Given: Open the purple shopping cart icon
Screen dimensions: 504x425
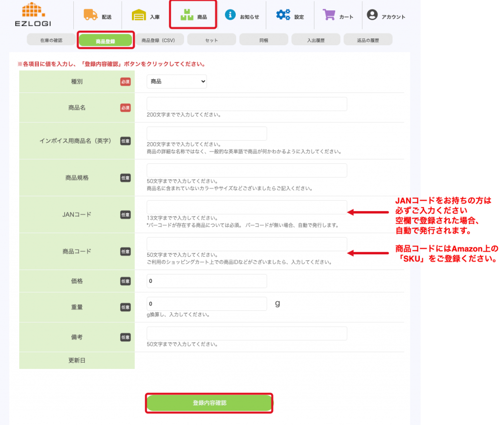Looking at the screenshot, I should click(x=329, y=15).
